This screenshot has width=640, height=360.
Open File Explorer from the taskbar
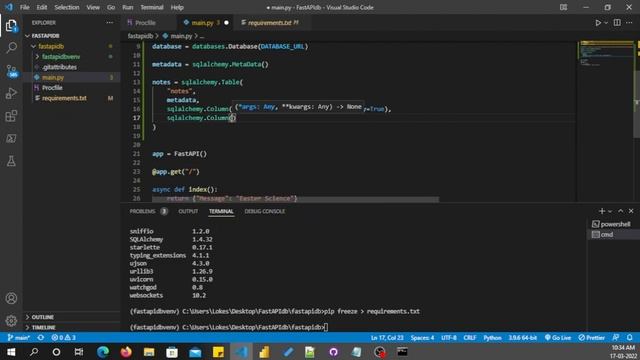pos(149,352)
